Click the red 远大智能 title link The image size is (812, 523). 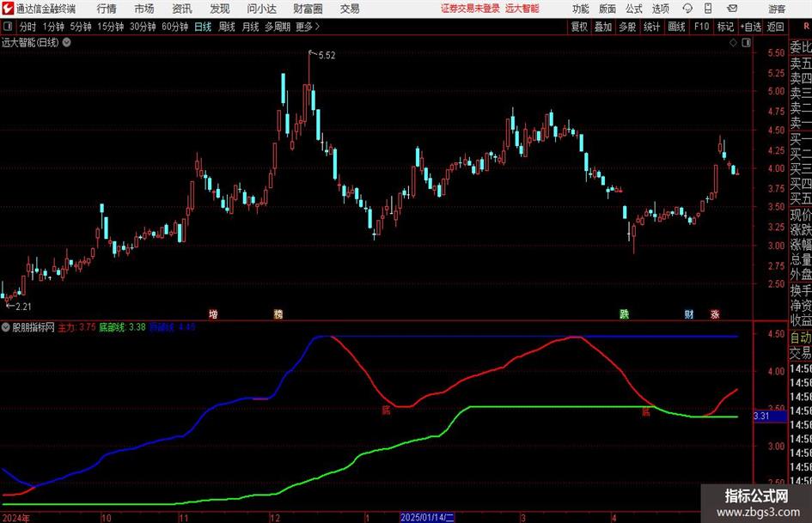click(522, 9)
